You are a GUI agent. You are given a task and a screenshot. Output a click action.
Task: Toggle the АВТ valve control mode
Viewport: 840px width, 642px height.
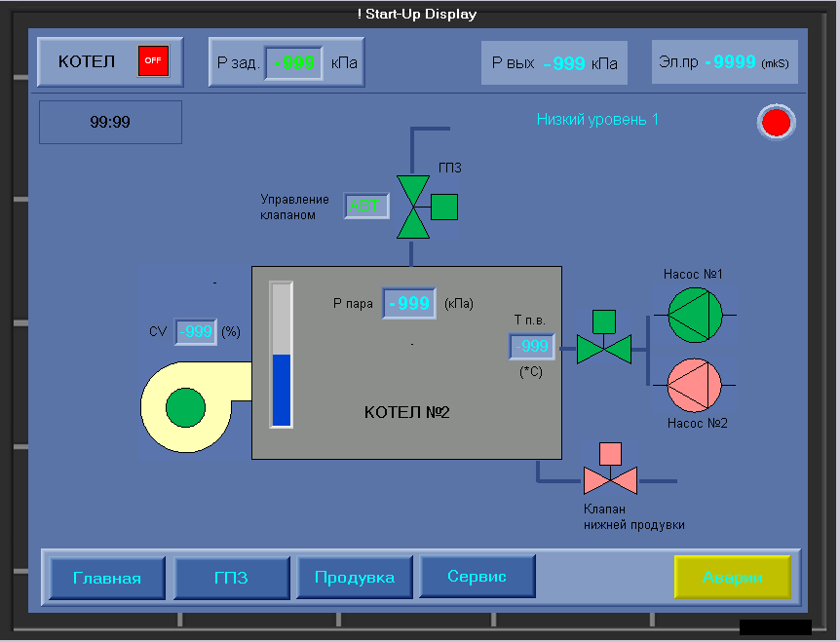pyautogui.click(x=366, y=207)
